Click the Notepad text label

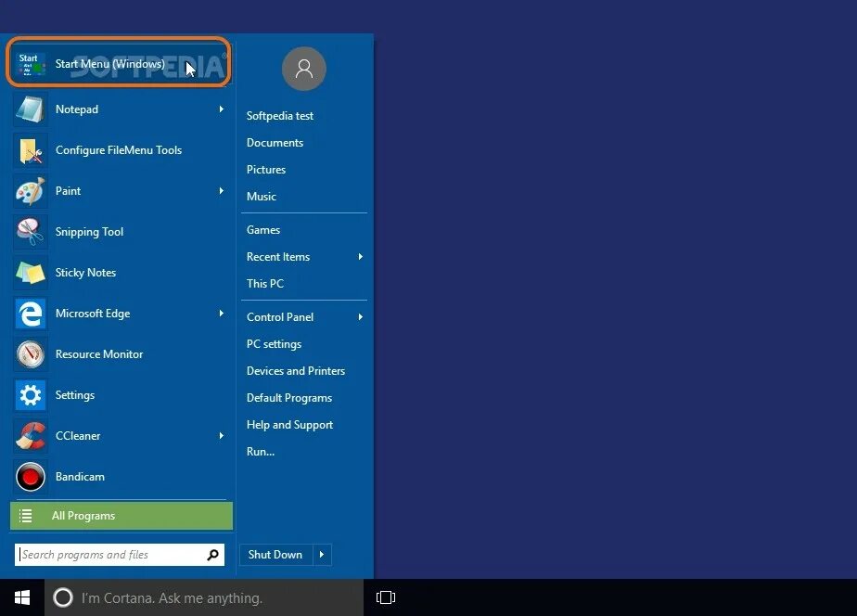pyautogui.click(x=76, y=109)
